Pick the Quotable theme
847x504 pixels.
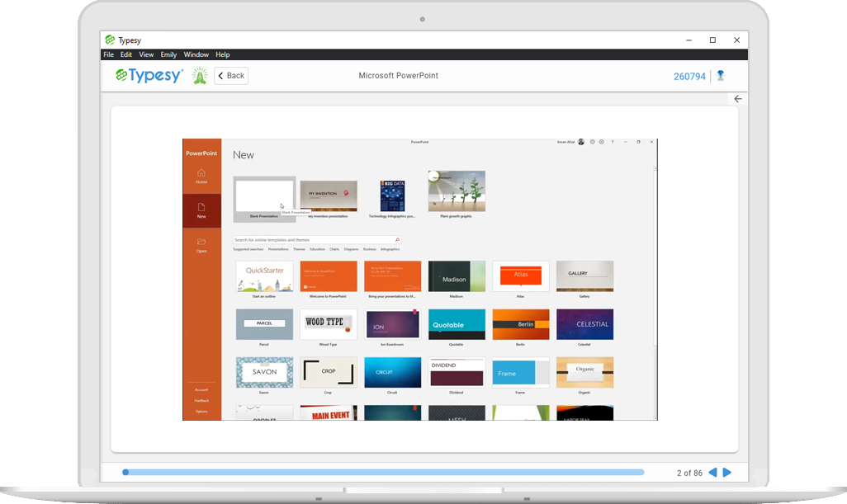[x=457, y=324]
